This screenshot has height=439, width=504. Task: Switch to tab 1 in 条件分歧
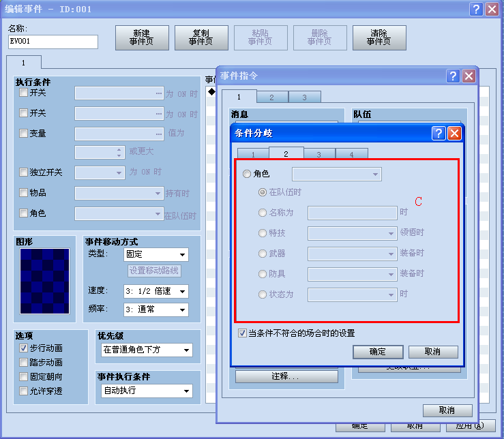click(x=253, y=154)
